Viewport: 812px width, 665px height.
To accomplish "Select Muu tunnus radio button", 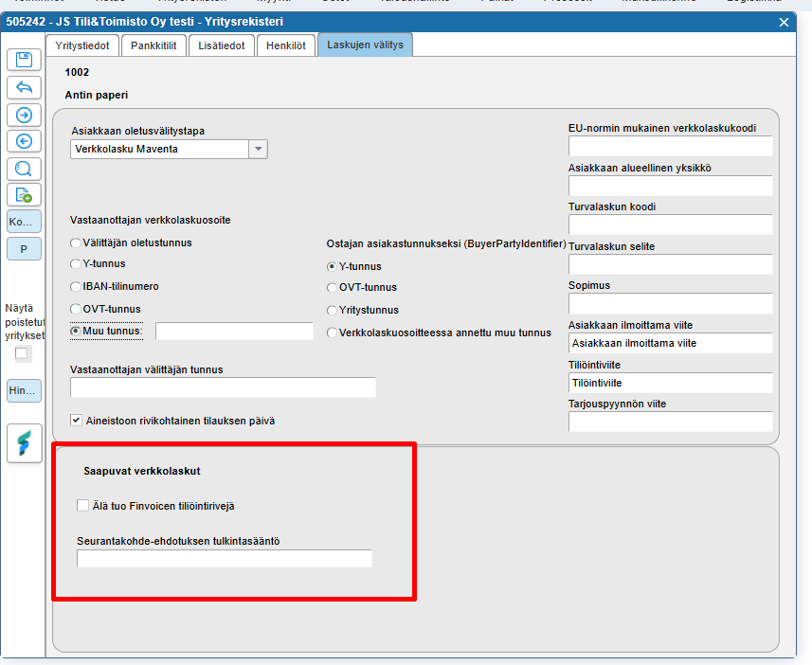I will point(76,331).
